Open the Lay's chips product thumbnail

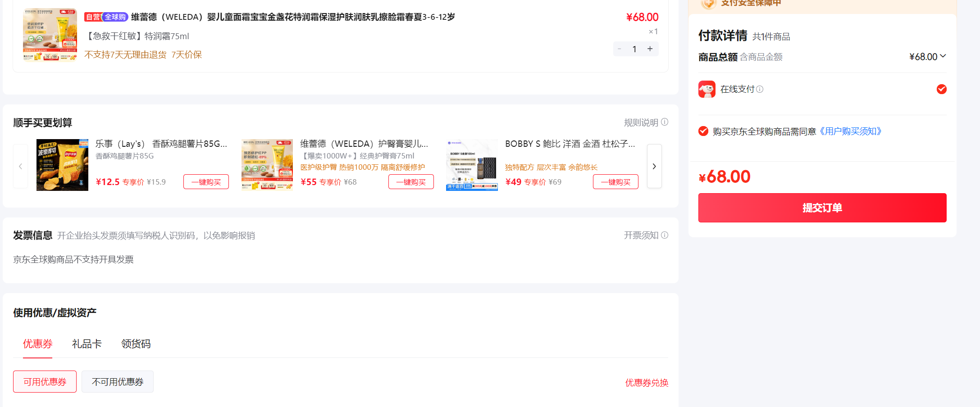(x=62, y=165)
